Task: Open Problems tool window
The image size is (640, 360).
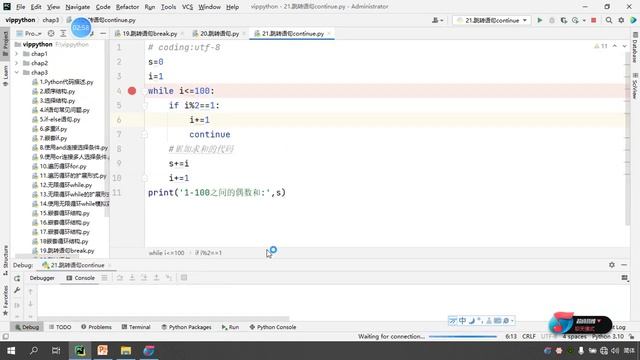Action: point(96,327)
